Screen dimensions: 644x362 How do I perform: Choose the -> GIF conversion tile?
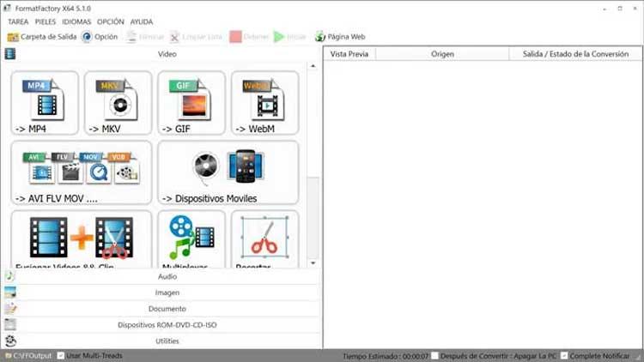(191, 103)
